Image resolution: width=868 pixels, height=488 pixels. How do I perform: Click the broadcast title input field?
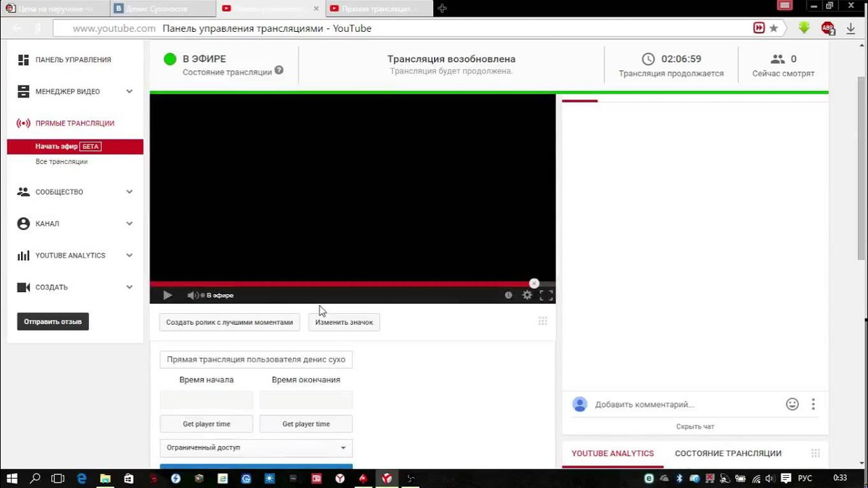click(256, 359)
